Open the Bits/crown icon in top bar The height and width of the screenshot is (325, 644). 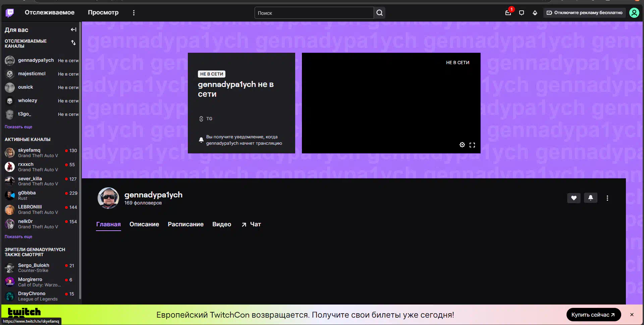point(535,13)
